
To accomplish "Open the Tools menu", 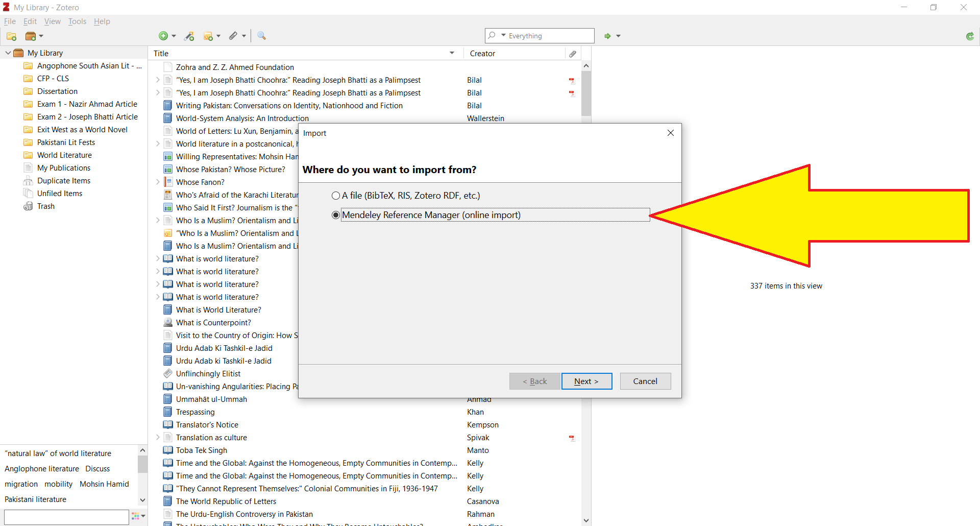I will tap(77, 21).
